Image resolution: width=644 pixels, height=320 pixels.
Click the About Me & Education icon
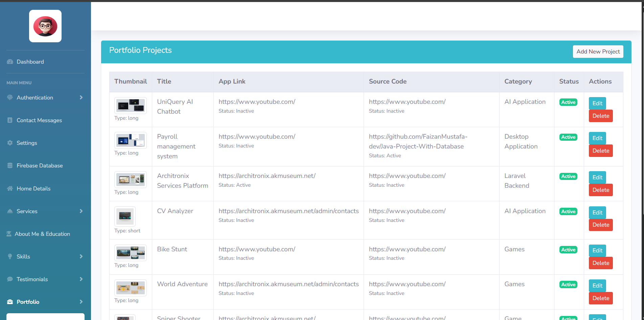coord(9,234)
